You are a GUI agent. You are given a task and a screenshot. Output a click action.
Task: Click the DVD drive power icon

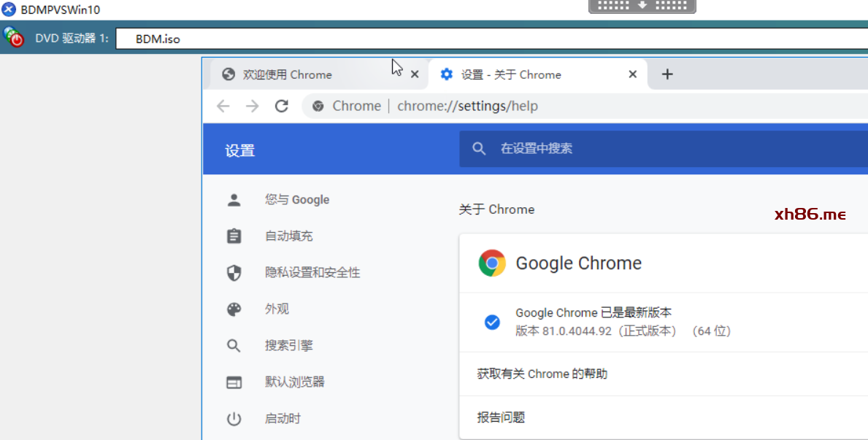coord(14,37)
